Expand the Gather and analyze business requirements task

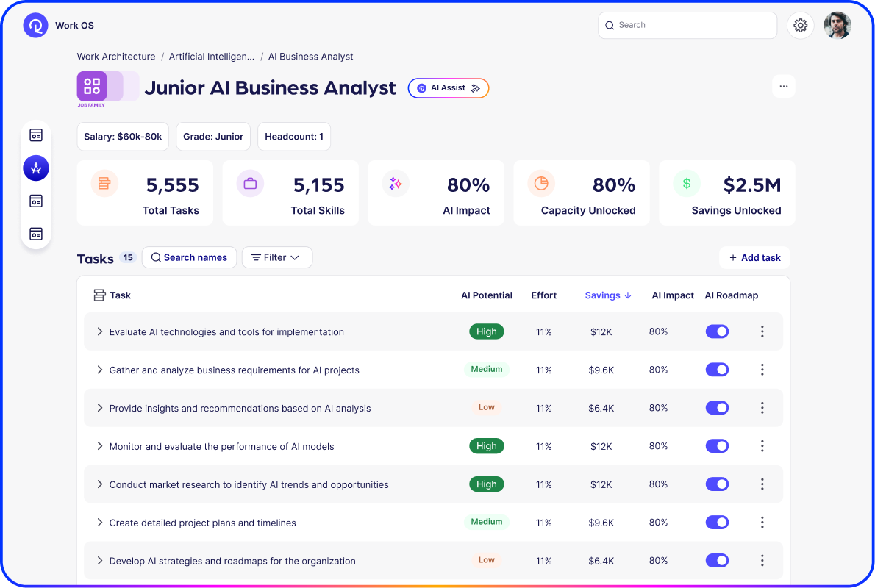(99, 370)
